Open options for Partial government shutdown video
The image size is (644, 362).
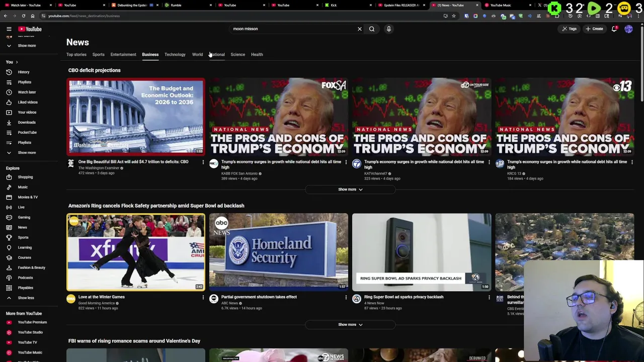(346, 298)
